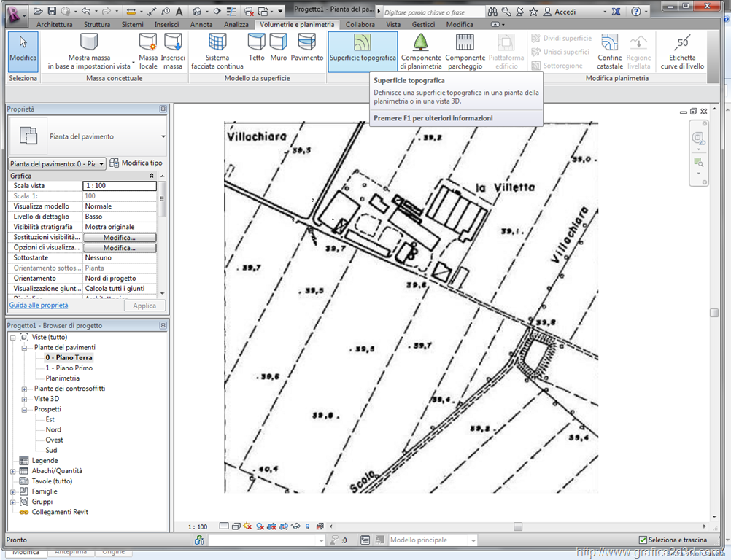Expand the Viste 3D node
The image size is (731, 560).
tap(24, 400)
